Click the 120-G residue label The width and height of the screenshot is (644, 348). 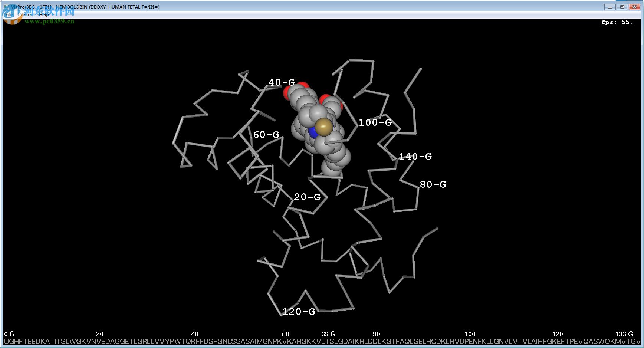(x=299, y=312)
